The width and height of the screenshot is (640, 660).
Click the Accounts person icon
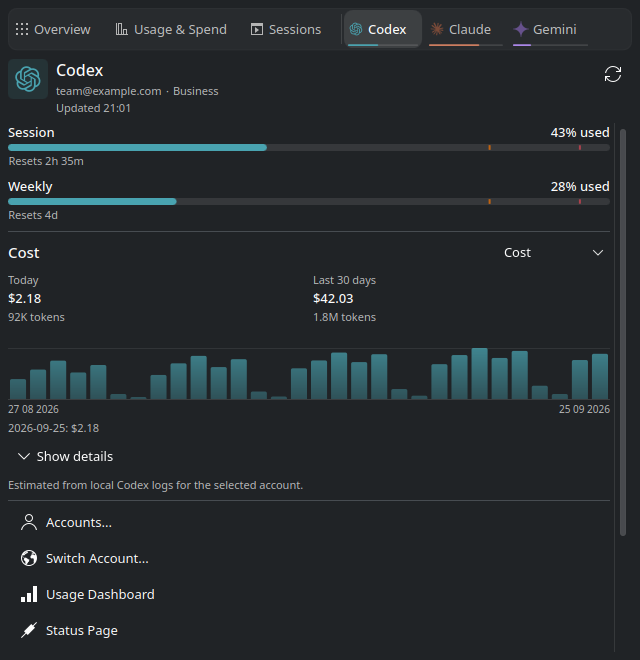coord(29,522)
